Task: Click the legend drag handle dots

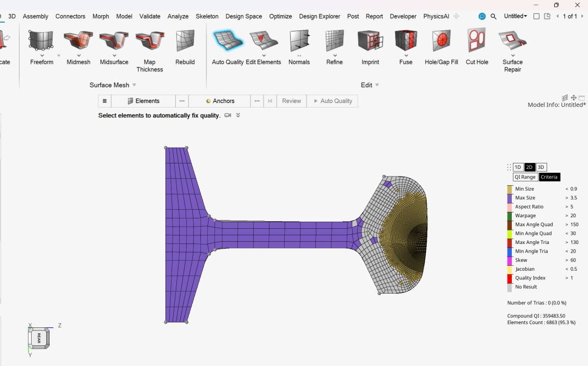Action: tap(509, 167)
